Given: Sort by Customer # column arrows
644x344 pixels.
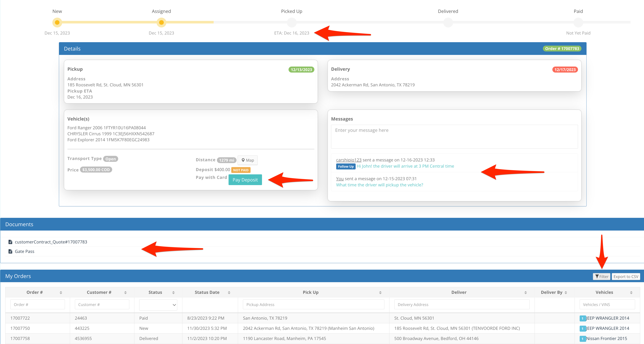Looking at the screenshot, I should coord(125,292).
